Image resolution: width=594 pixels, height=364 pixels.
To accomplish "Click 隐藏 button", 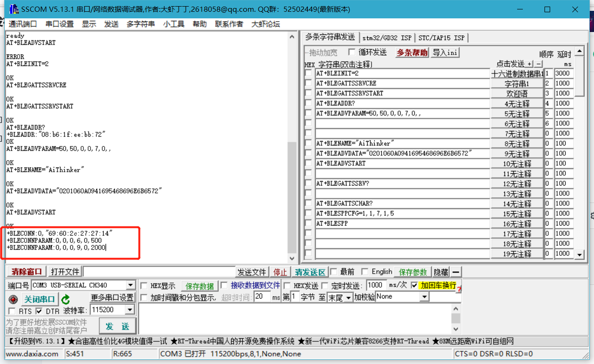I will 441,272.
